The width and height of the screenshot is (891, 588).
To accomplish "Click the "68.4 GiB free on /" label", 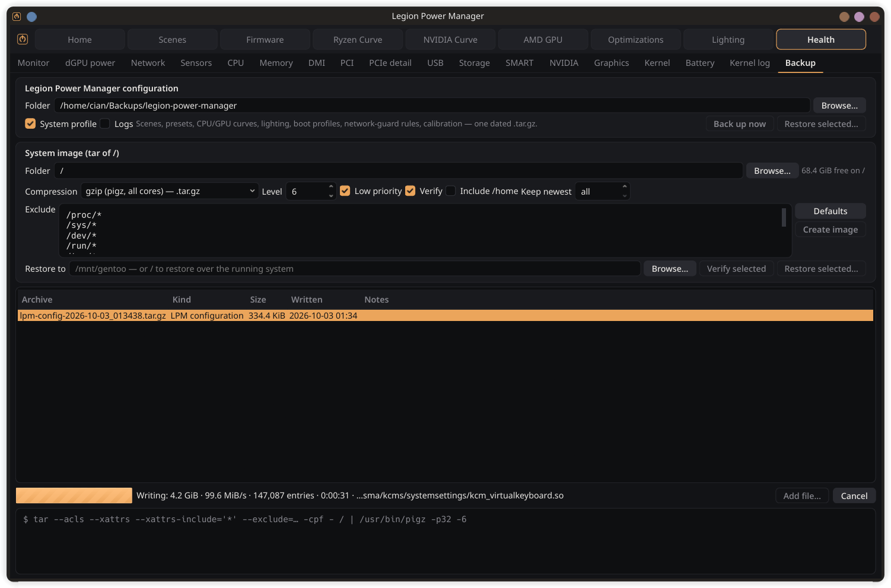I will 833,171.
